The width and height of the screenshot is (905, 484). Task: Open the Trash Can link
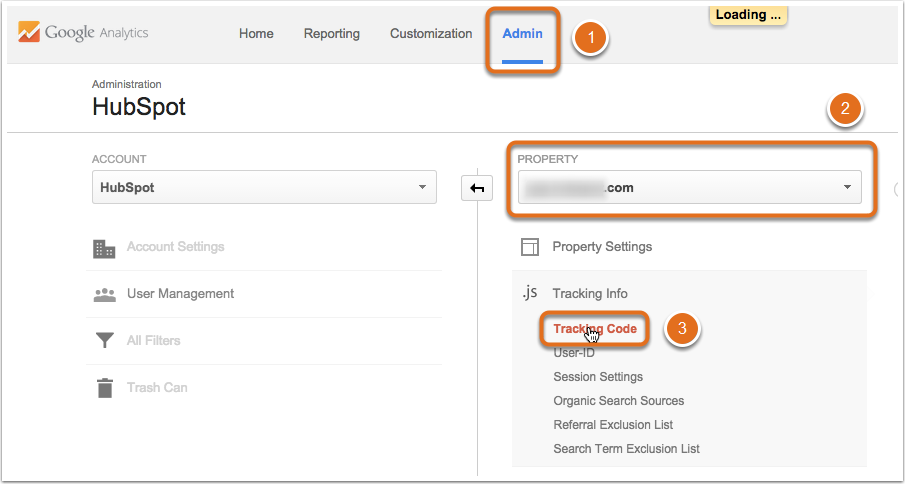click(157, 388)
